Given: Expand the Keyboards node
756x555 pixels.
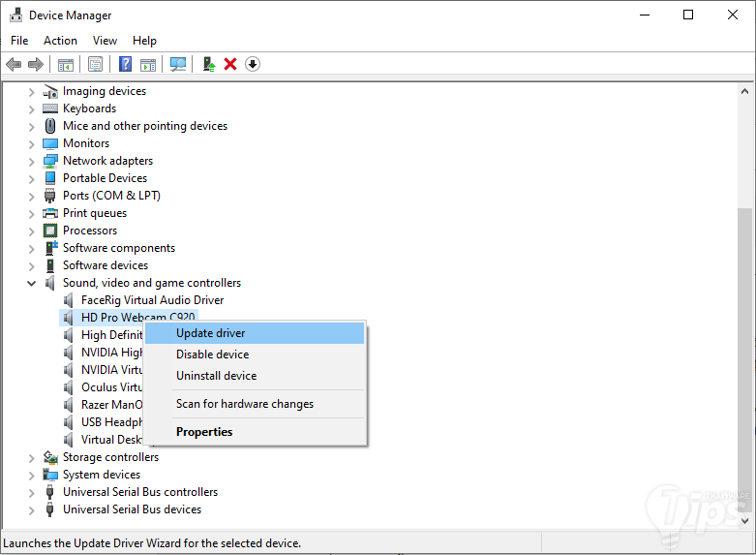Looking at the screenshot, I should point(31,109).
